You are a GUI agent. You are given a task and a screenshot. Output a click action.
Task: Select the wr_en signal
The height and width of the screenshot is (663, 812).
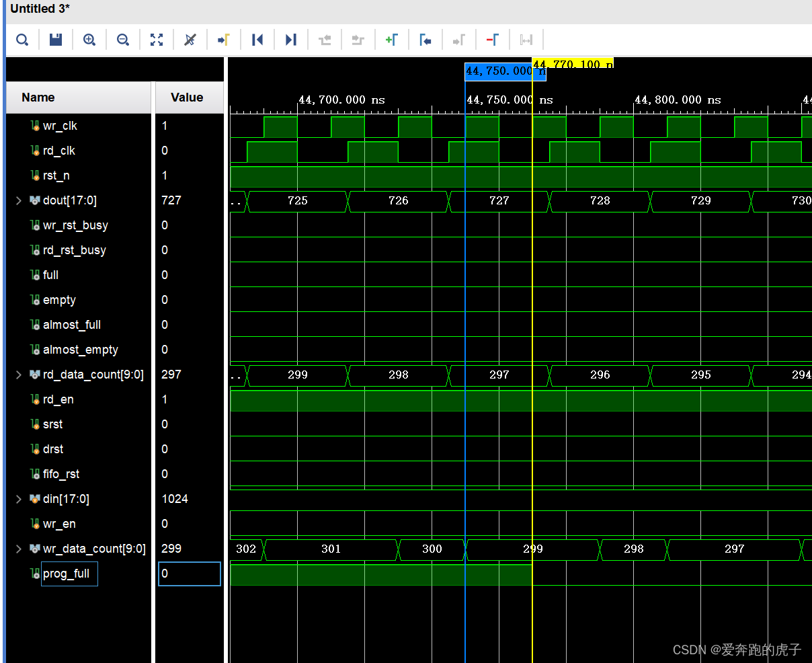[59, 524]
